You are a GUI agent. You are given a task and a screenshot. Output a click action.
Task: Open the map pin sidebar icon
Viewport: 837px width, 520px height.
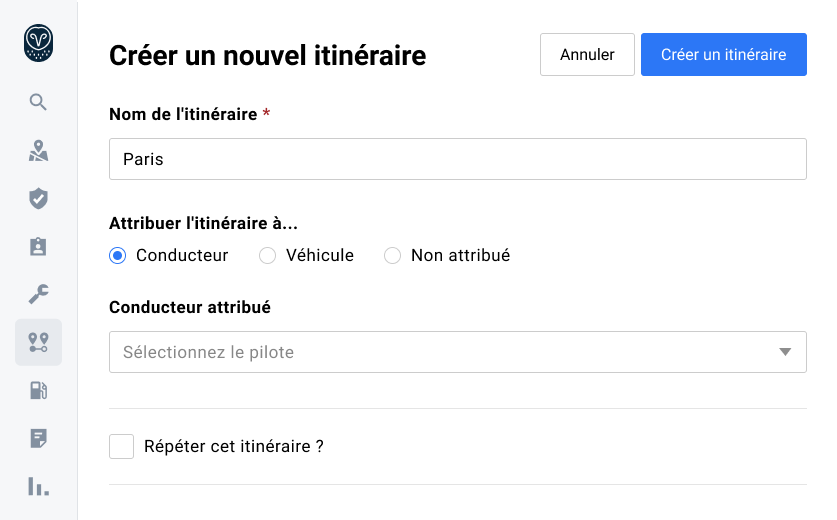38,151
